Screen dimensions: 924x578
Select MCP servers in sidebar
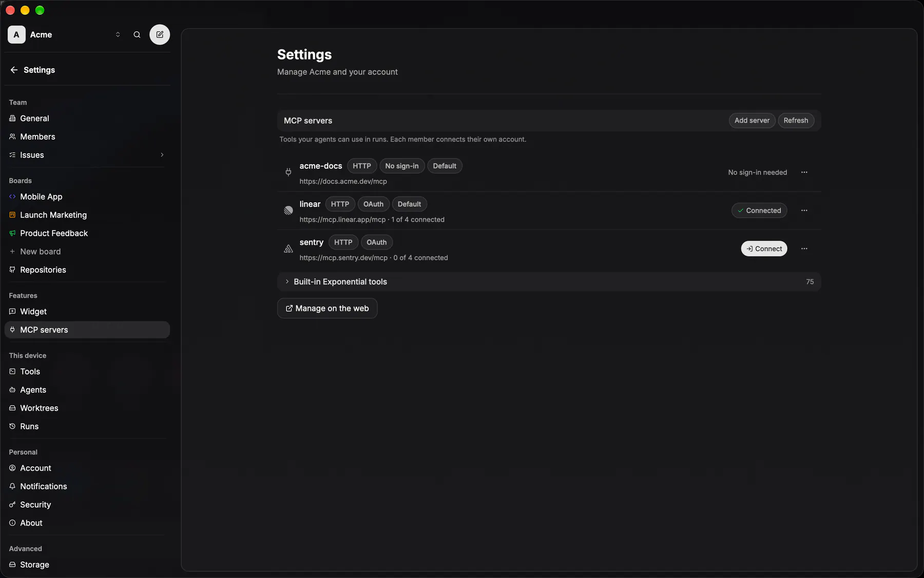(x=87, y=330)
